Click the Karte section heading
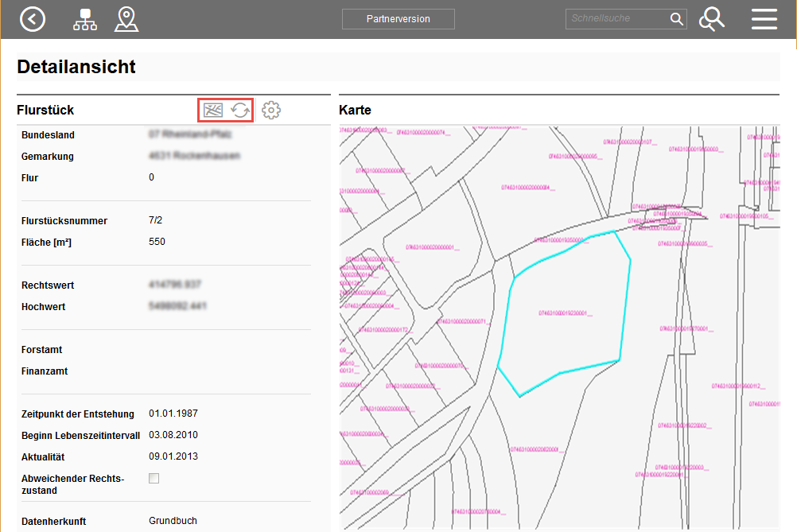This screenshot has width=797, height=532. point(355,111)
